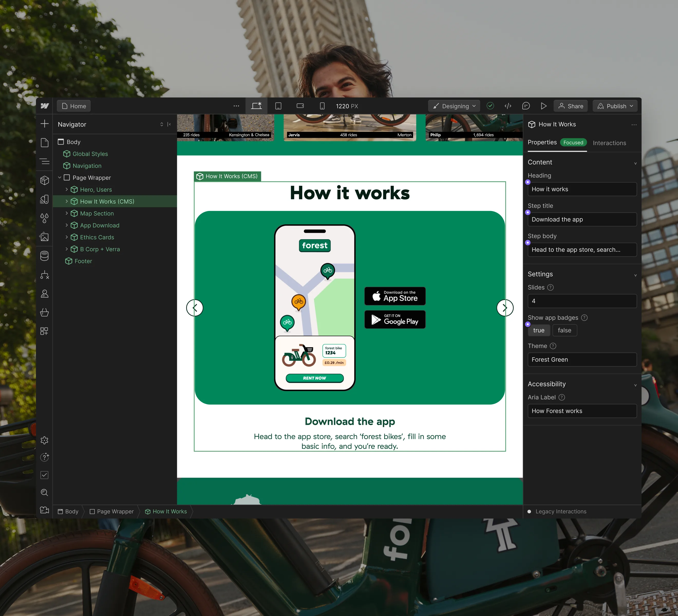The width and height of the screenshot is (678, 616).
Task: Open the code export icon
Action: (508, 106)
